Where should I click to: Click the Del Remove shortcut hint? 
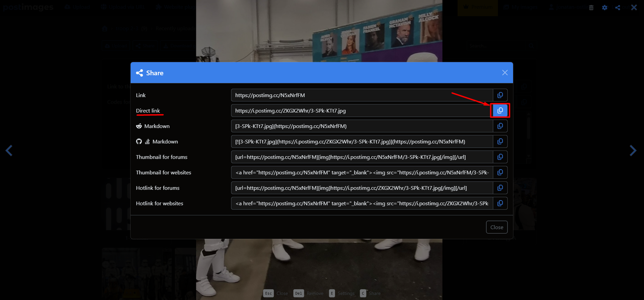(308, 293)
